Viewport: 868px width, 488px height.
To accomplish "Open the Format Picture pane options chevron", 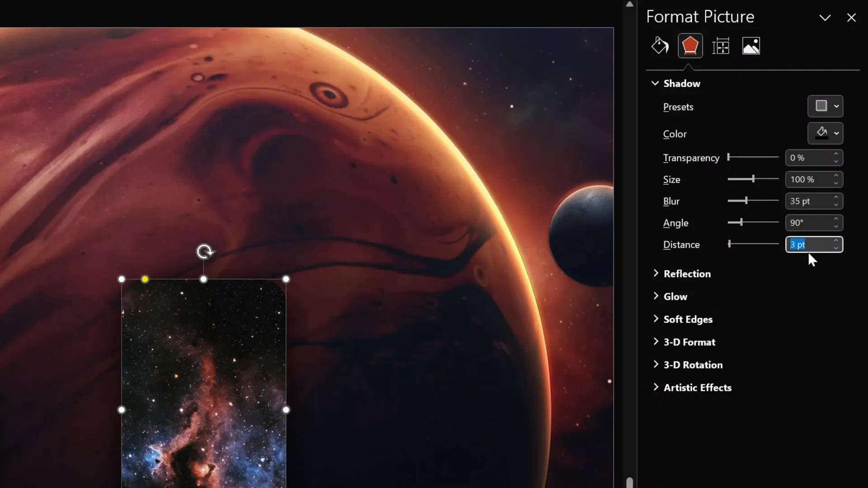I will pyautogui.click(x=825, y=18).
